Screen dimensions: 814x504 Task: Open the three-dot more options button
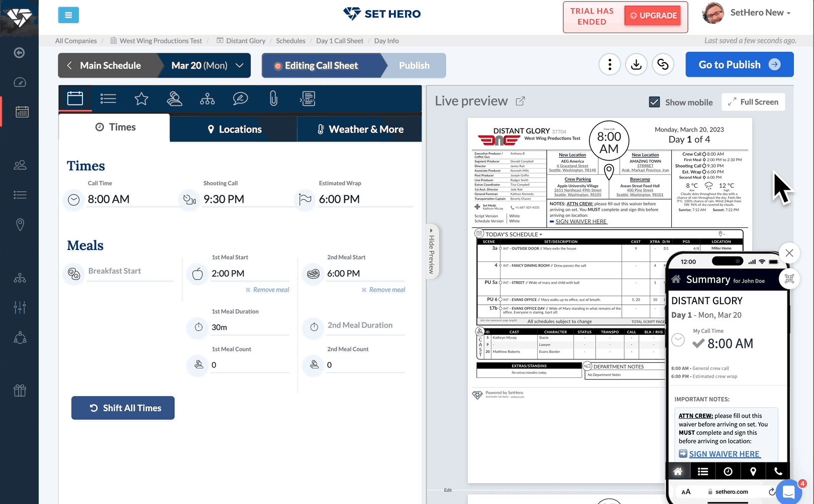coord(610,65)
